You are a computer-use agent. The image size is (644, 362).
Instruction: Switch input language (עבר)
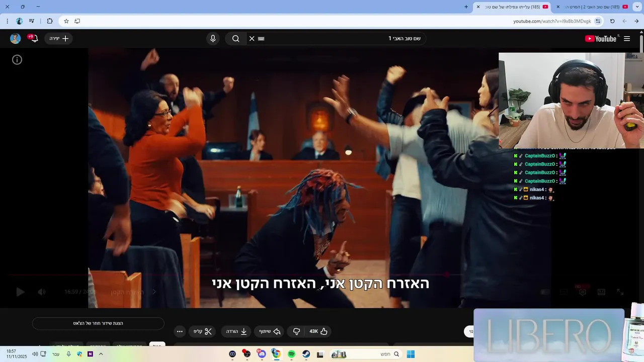pos(56,354)
